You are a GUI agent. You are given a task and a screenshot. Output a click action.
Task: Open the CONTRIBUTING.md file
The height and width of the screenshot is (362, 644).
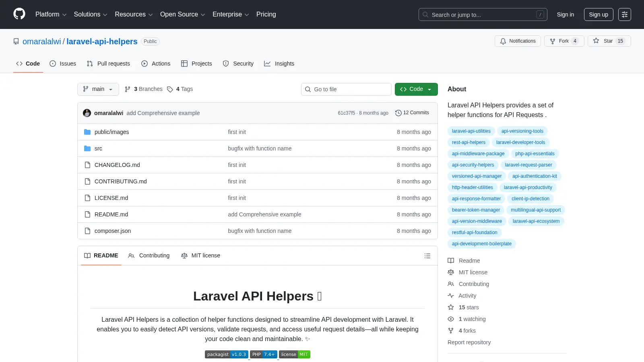click(x=121, y=181)
